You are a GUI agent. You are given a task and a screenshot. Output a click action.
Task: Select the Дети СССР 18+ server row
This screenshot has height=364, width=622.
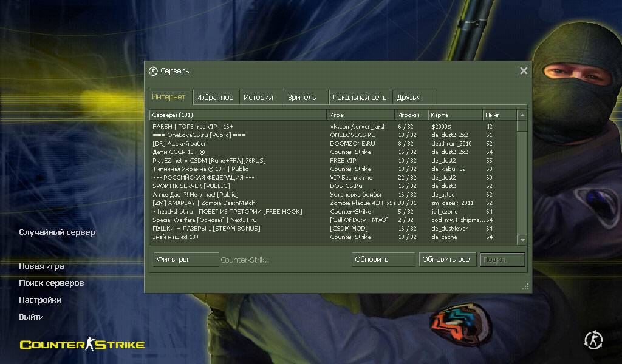point(333,152)
